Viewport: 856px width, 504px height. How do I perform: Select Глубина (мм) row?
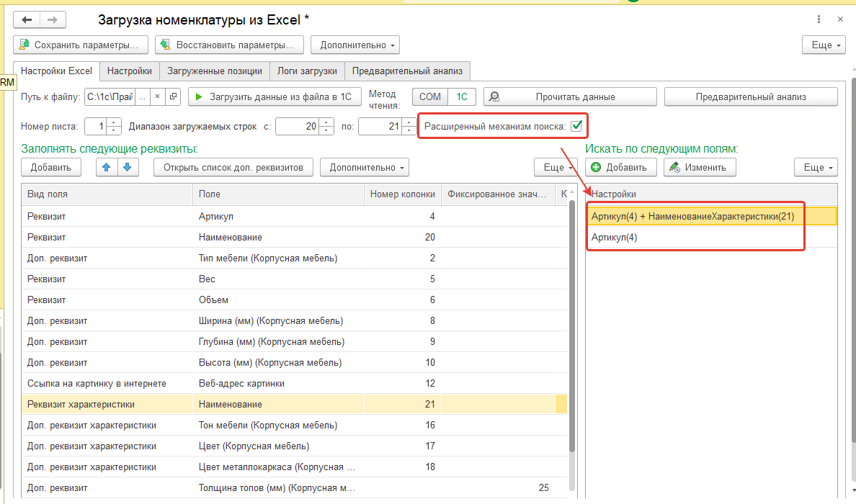(x=295, y=342)
